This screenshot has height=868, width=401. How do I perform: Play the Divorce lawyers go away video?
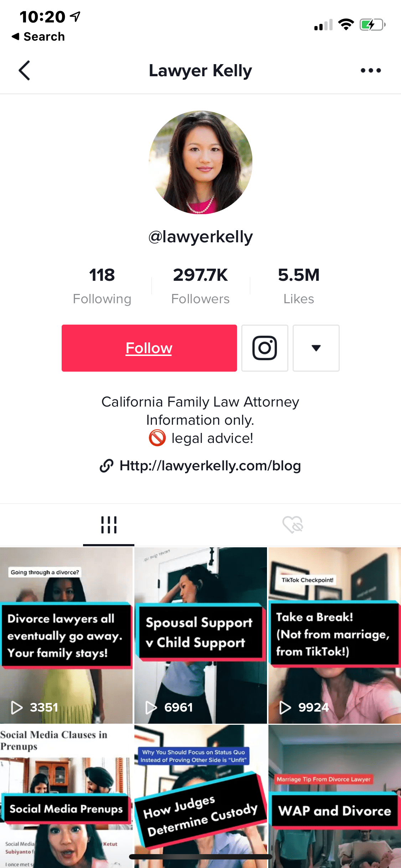click(66, 635)
